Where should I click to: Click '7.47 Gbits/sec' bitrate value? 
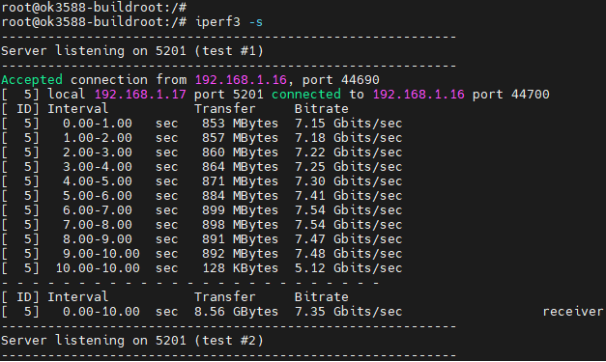[348, 239]
